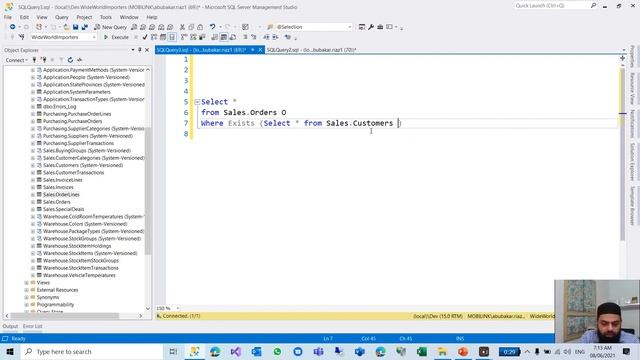Open the Edit menu

tap(24, 17)
